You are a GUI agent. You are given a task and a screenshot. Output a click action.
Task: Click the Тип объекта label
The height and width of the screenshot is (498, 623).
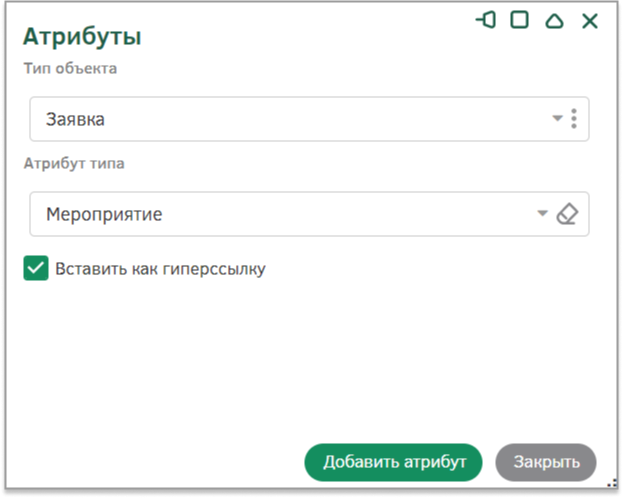click(x=70, y=68)
